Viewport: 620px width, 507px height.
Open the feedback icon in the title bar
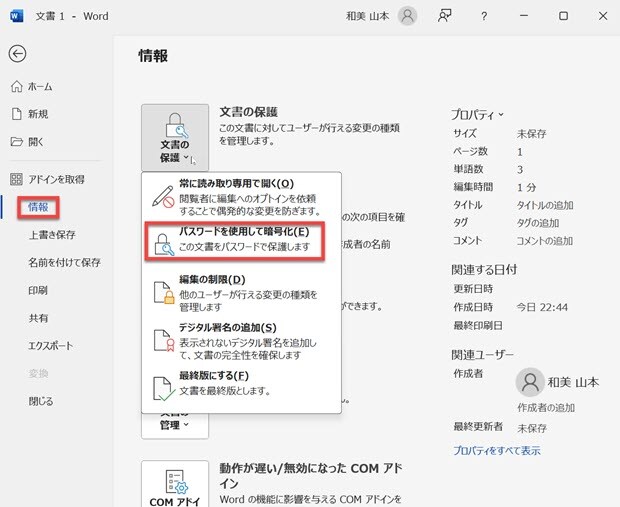(x=445, y=16)
